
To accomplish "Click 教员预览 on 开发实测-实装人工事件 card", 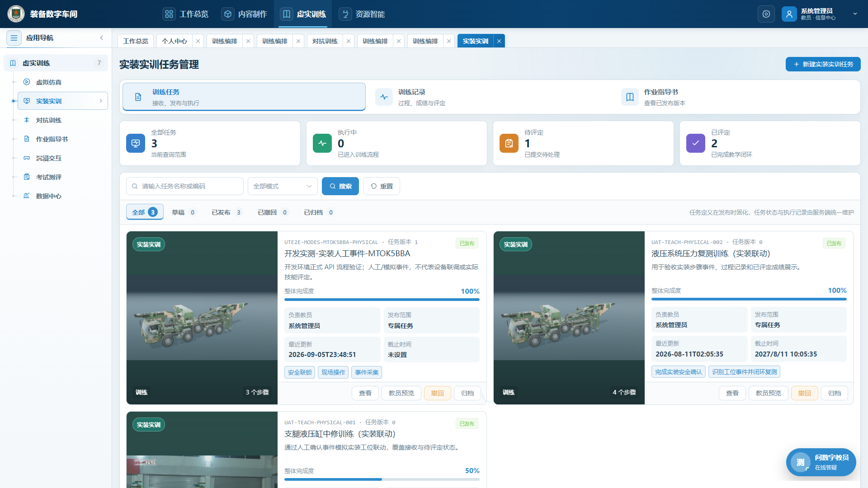I will pos(401,393).
